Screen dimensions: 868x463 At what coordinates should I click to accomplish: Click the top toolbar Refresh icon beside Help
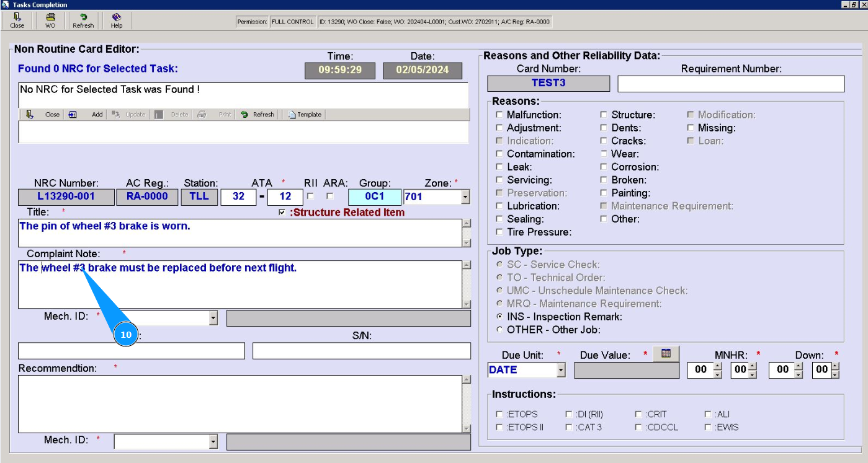[83, 20]
